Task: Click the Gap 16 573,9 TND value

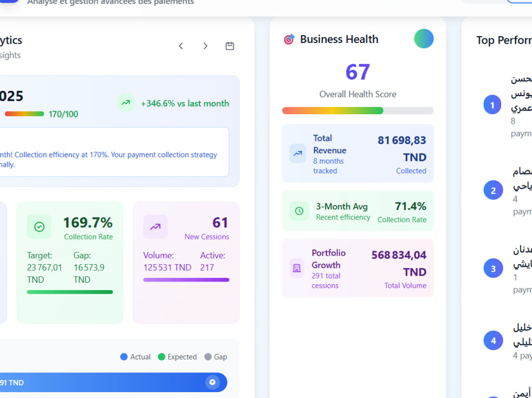Action: pyautogui.click(x=89, y=274)
